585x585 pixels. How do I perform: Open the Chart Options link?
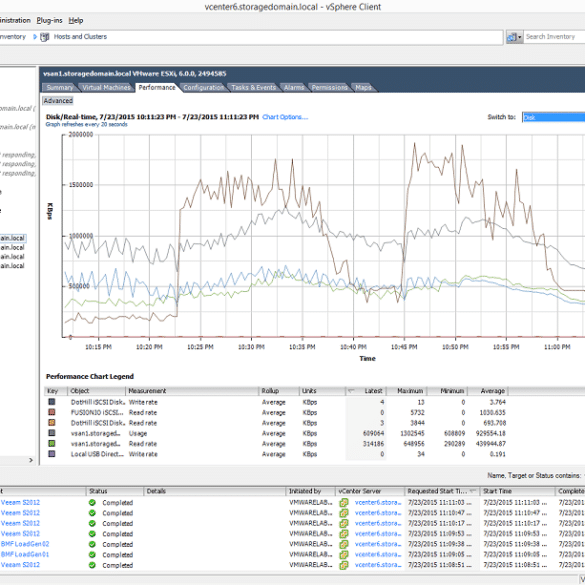[x=285, y=117]
